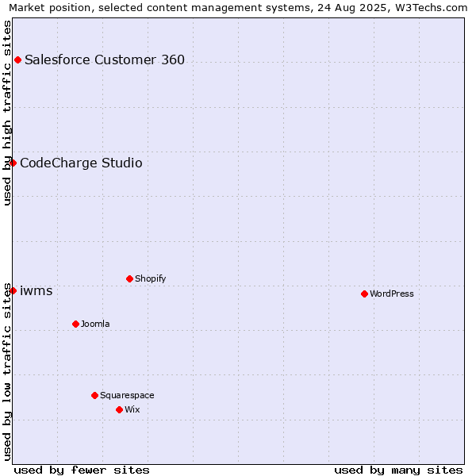Click the Shopify data point marker
The image size is (476, 476).
[129, 278]
